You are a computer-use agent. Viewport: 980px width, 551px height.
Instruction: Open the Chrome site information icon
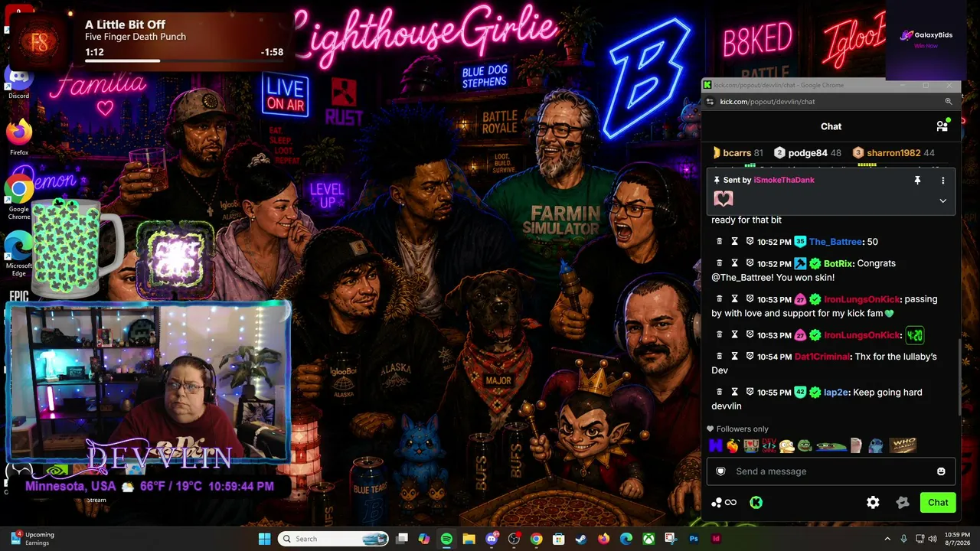[x=710, y=102]
